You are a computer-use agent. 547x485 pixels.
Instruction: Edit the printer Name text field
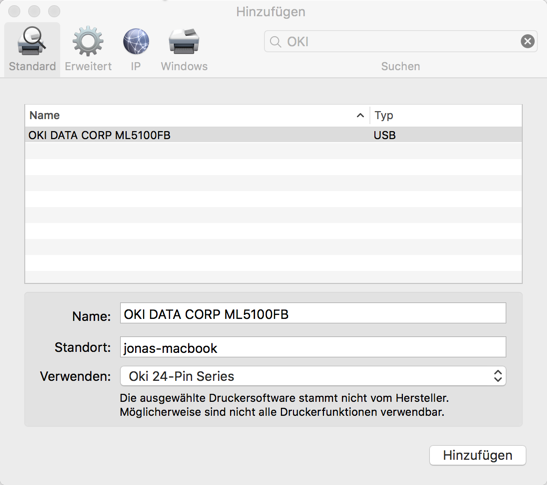coord(313,313)
